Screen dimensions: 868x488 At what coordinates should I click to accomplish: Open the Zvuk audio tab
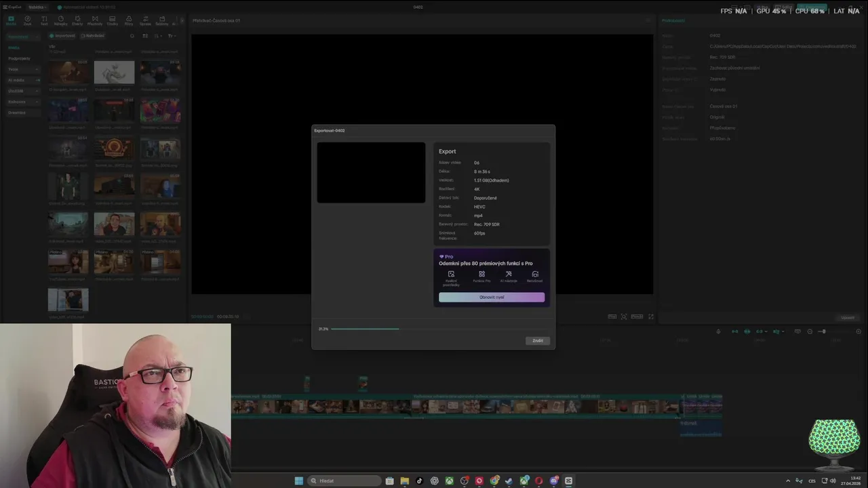pos(28,20)
